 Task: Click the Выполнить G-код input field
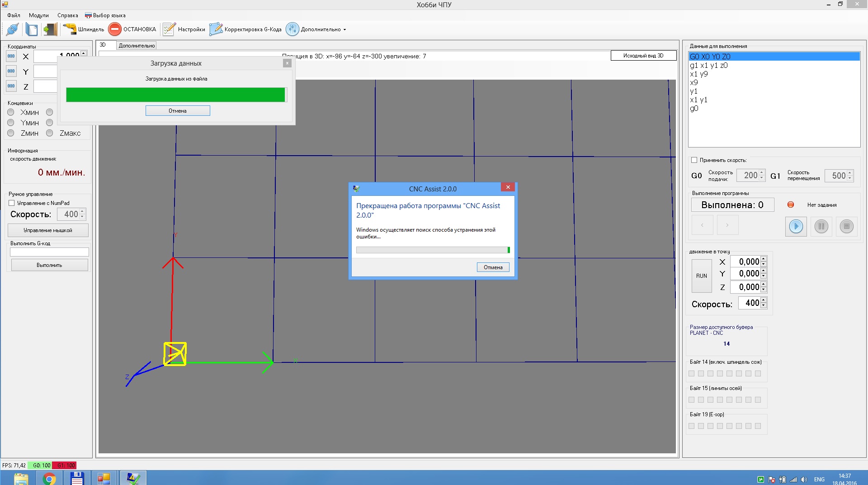[x=50, y=252]
